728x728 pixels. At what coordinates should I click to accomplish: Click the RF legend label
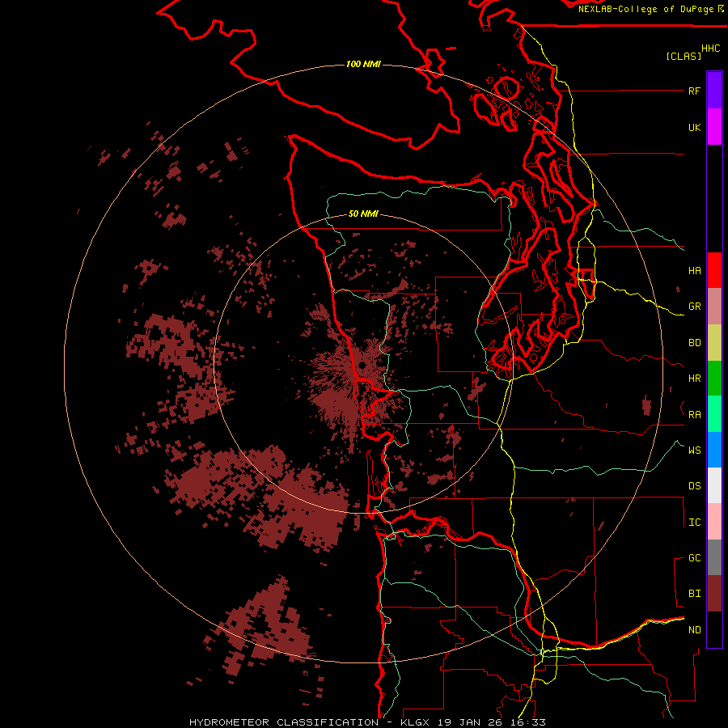694,91
